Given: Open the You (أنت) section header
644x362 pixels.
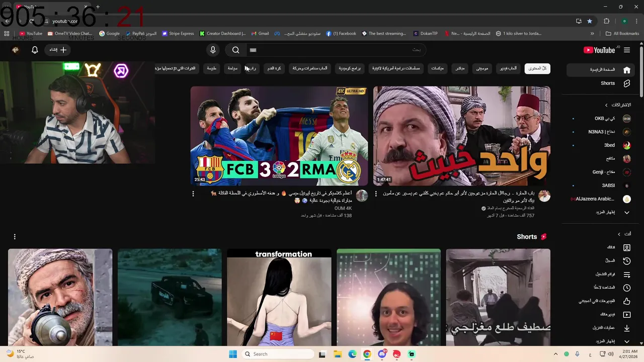Looking at the screenshot, I should tap(624, 234).
